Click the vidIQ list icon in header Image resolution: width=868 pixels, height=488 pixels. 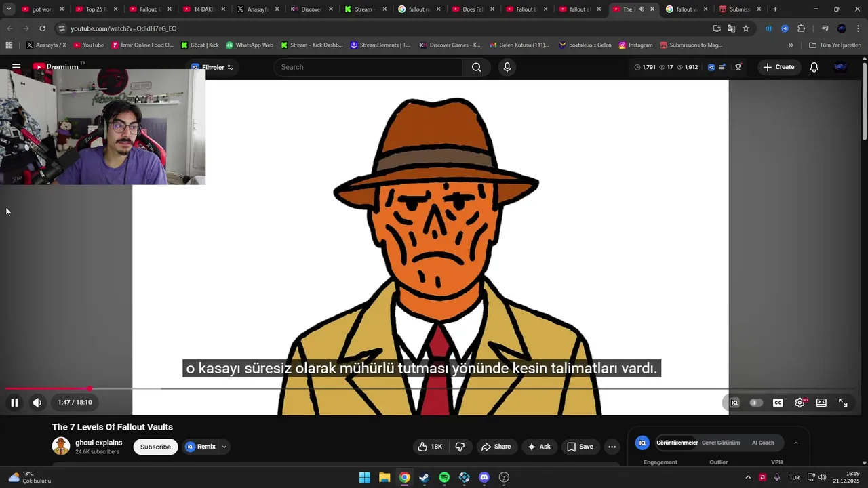(x=722, y=67)
